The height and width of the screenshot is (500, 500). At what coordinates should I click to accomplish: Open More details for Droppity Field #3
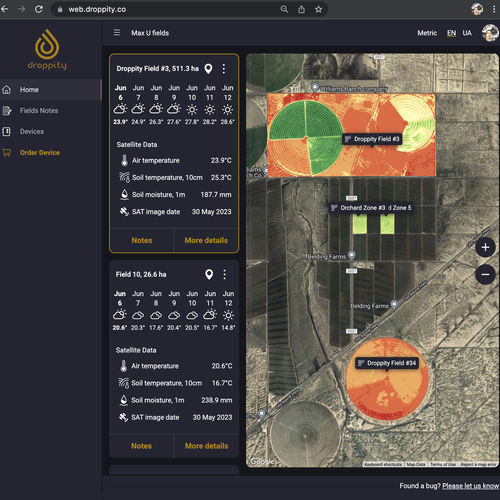pos(206,240)
